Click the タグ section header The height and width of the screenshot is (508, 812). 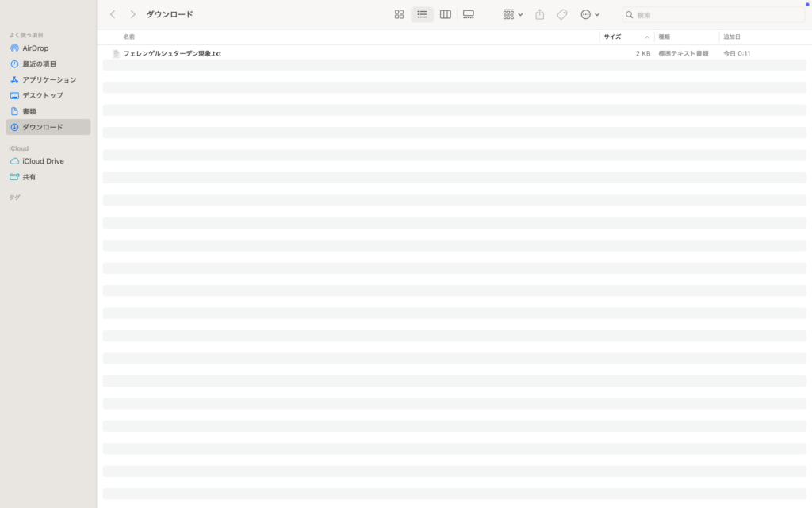[x=14, y=198]
